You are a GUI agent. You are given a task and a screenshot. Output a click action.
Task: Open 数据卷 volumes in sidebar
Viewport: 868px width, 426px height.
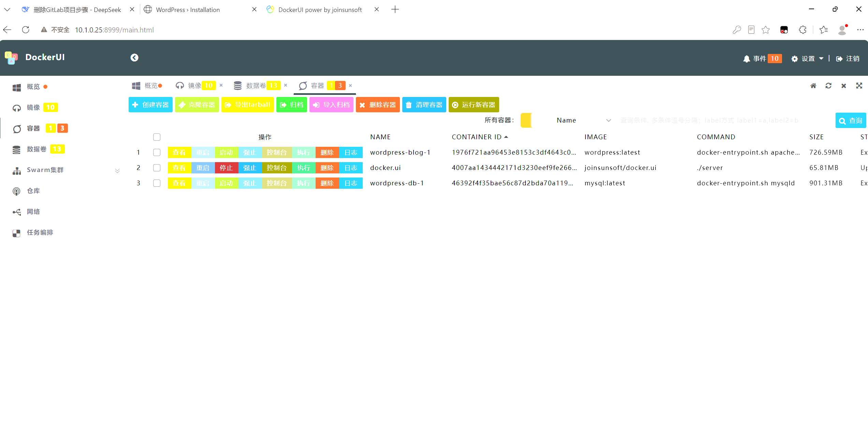pyautogui.click(x=39, y=149)
